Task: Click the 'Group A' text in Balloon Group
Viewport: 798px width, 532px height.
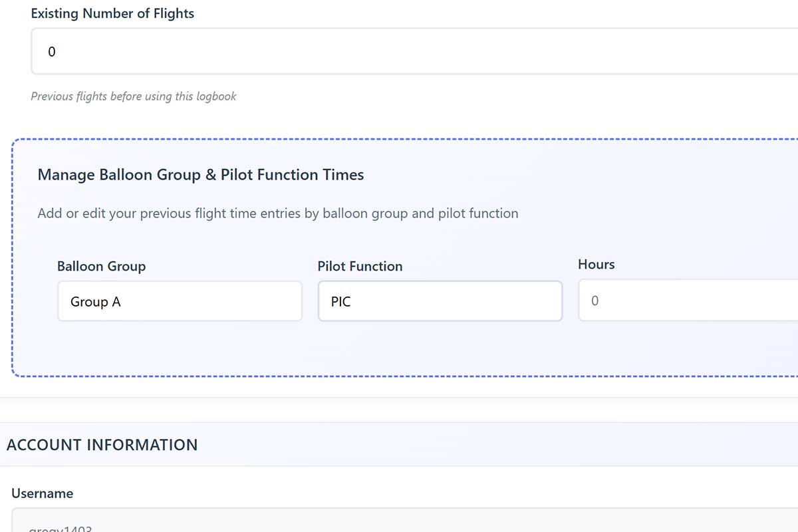Action: click(96, 302)
